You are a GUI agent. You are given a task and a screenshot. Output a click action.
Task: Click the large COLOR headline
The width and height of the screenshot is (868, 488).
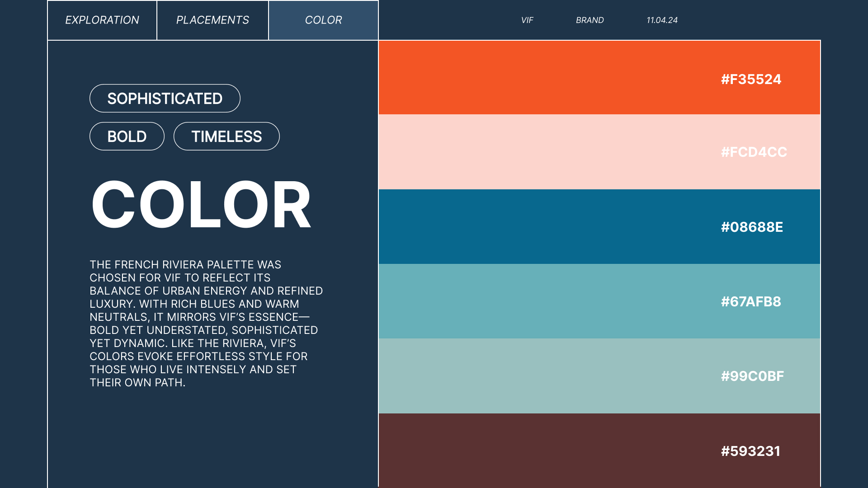coord(201,204)
